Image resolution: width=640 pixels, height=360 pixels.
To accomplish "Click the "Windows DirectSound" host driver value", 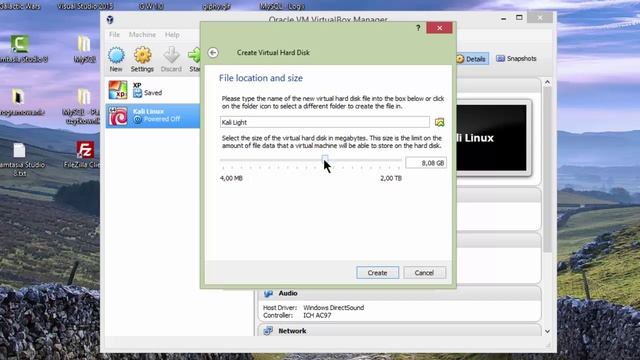I will (333, 308).
